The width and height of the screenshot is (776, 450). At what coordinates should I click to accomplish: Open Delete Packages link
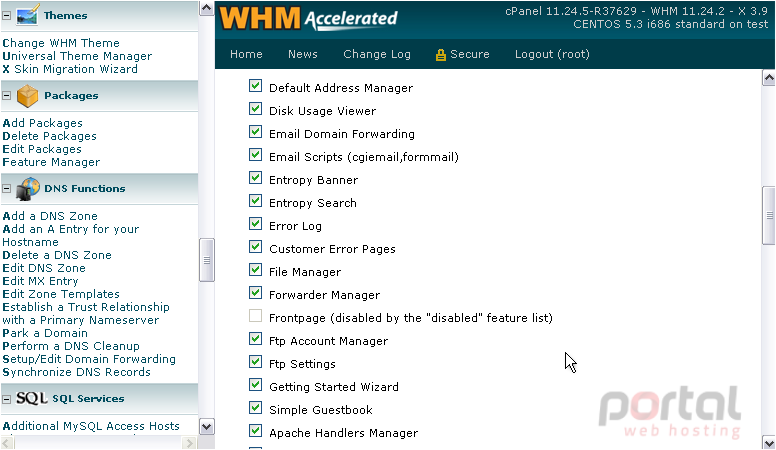pos(49,136)
